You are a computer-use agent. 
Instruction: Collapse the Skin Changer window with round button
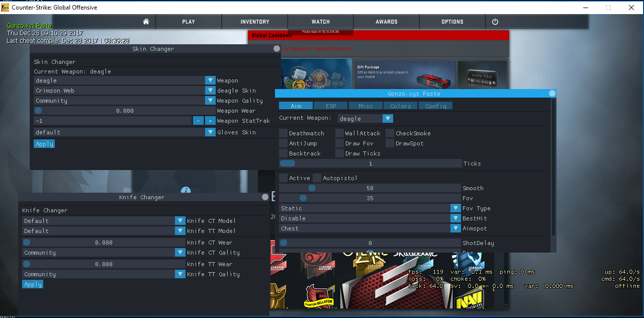(x=277, y=49)
